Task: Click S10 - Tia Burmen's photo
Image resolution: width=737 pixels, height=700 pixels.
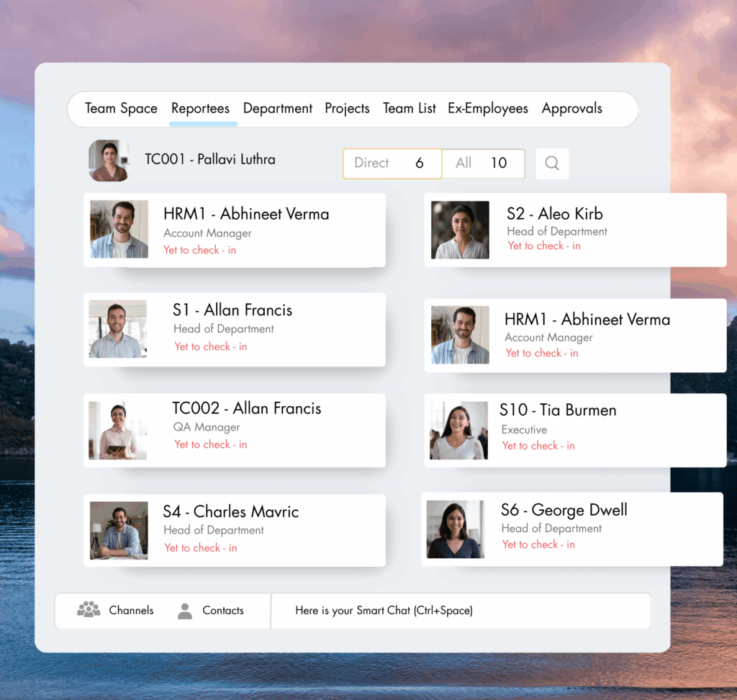Action: pos(458,431)
